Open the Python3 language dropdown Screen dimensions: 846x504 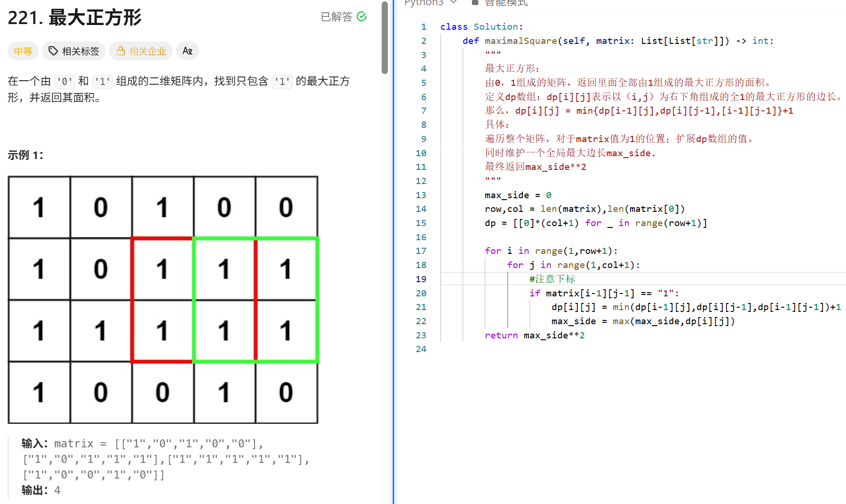[x=430, y=3]
